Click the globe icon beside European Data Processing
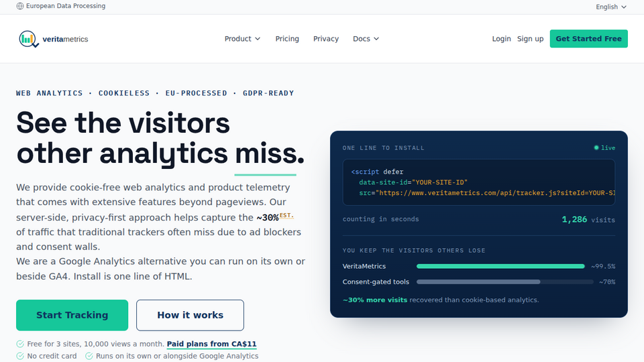Viewport: 644px width, 362px height. tap(19, 6)
